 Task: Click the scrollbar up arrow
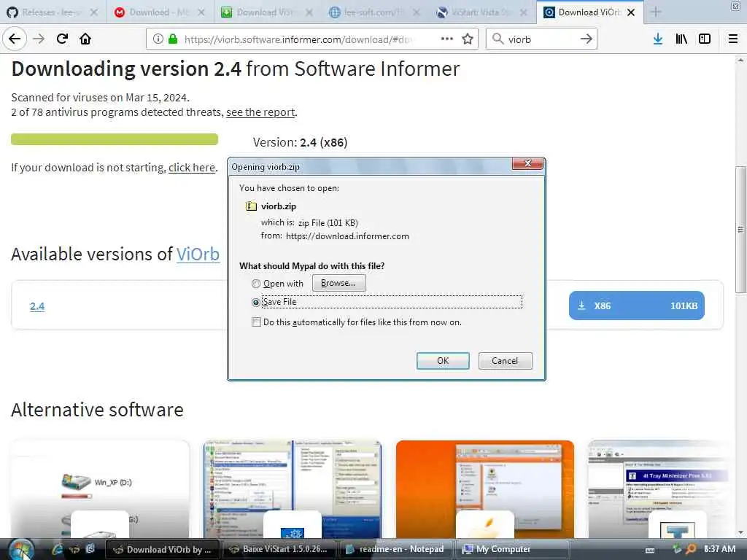[740, 61]
